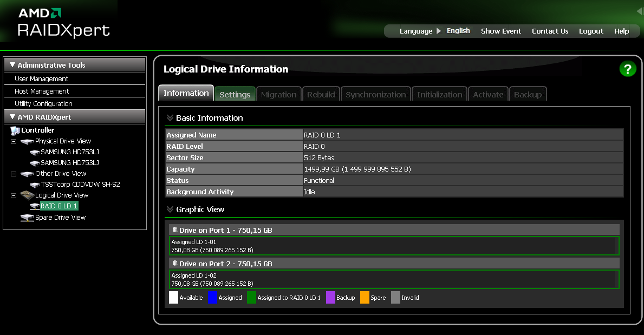Viewport: 644px width, 335px height.
Task: Select Spare Drive View tree item
Action: click(60, 217)
